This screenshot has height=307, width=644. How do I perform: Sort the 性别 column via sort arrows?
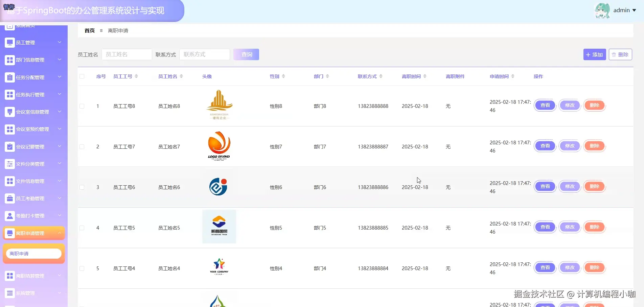(283, 76)
